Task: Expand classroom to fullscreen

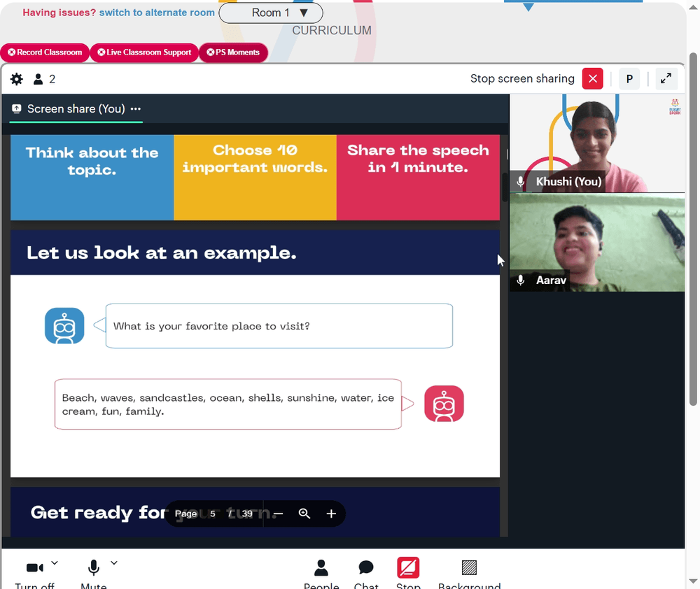Action: point(666,79)
